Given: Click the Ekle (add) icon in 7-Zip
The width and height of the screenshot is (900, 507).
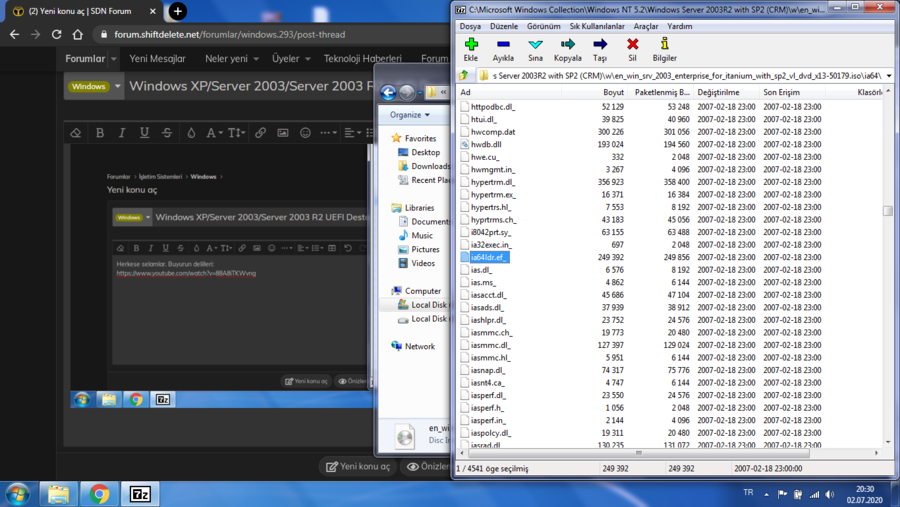Looking at the screenshot, I should coord(471,44).
